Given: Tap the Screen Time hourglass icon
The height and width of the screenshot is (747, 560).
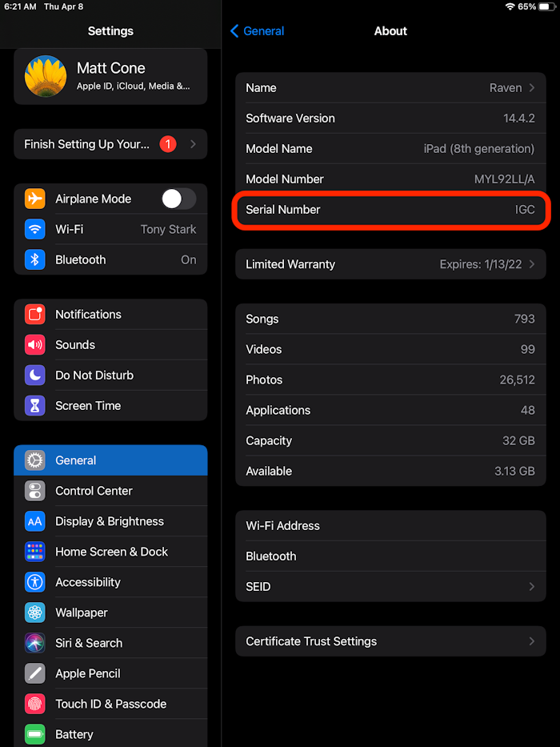Looking at the screenshot, I should coord(34,406).
